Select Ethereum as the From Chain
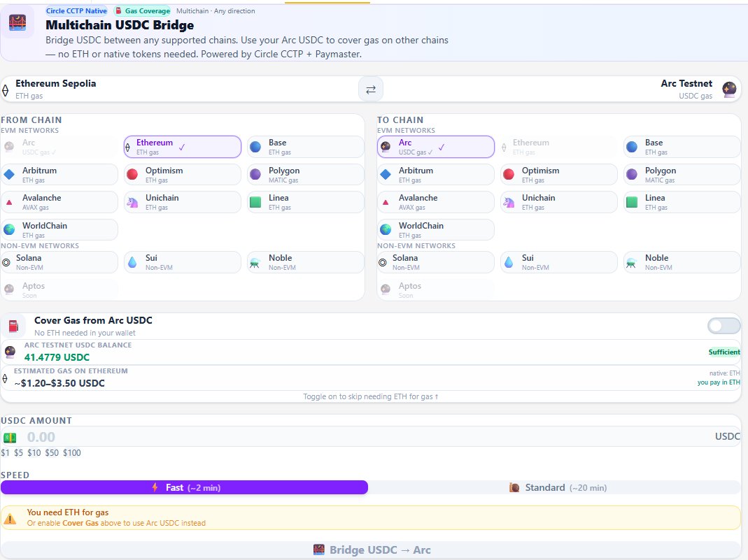 click(183, 147)
